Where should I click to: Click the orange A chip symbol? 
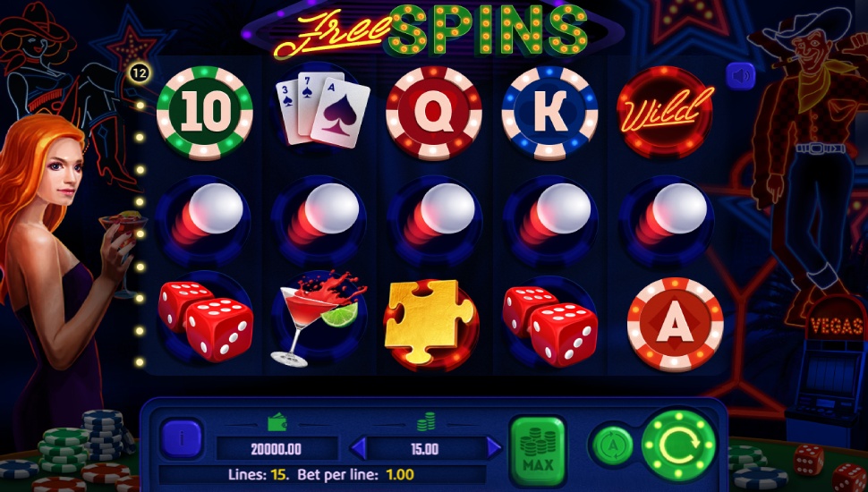click(x=675, y=324)
